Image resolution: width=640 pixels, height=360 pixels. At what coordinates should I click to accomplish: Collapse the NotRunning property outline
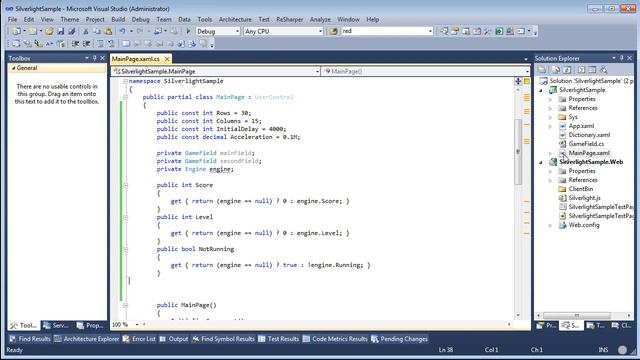point(125,249)
